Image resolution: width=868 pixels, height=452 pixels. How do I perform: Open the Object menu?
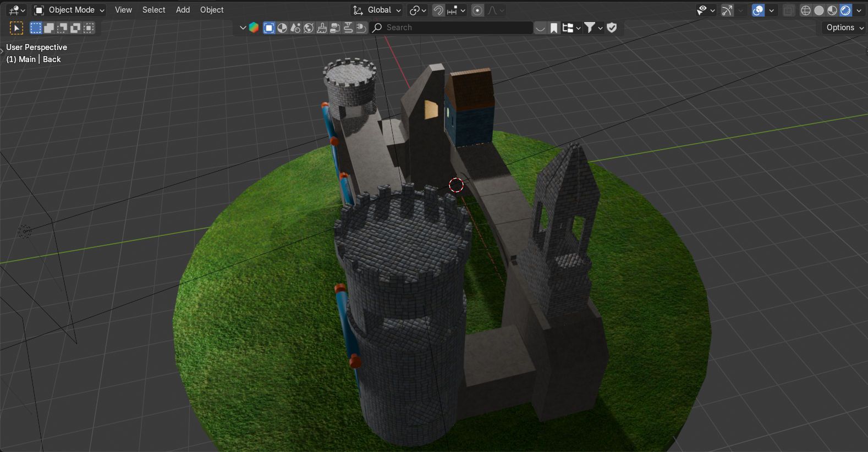(212, 10)
